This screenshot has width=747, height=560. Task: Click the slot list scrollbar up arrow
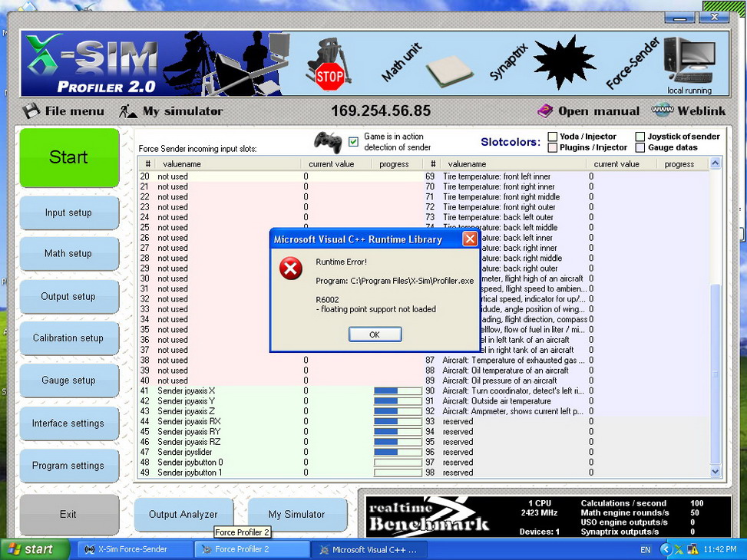click(x=715, y=164)
